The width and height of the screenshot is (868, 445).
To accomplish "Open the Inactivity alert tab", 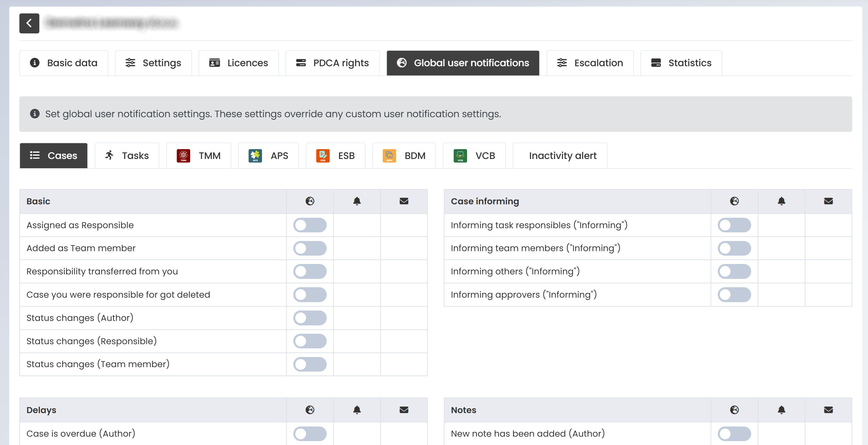I will [562, 156].
